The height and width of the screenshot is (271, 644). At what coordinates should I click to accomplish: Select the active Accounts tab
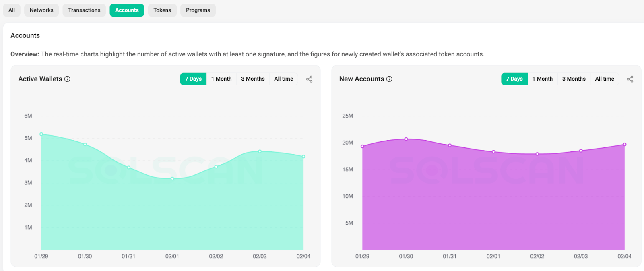tap(127, 10)
